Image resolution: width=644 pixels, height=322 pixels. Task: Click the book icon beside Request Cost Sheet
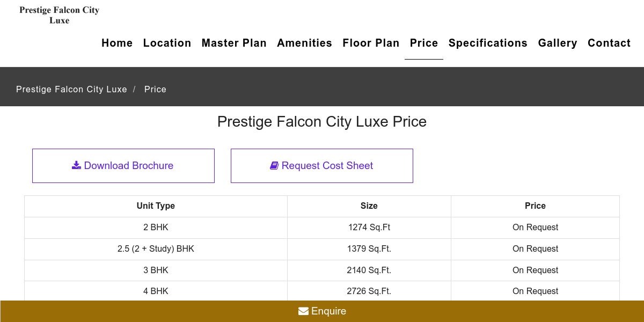274,166
